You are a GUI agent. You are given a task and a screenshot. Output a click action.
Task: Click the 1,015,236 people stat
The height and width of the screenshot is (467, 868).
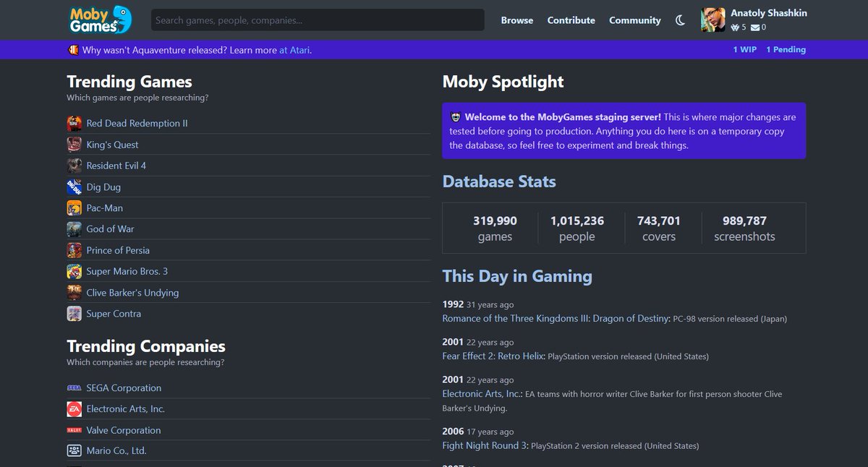pos(577,228)
